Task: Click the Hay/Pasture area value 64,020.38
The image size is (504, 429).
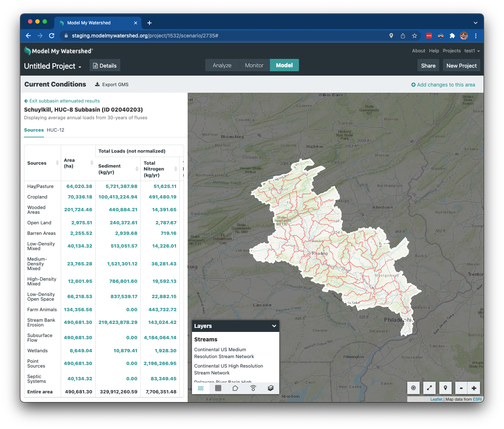Action: click(79, 187)
